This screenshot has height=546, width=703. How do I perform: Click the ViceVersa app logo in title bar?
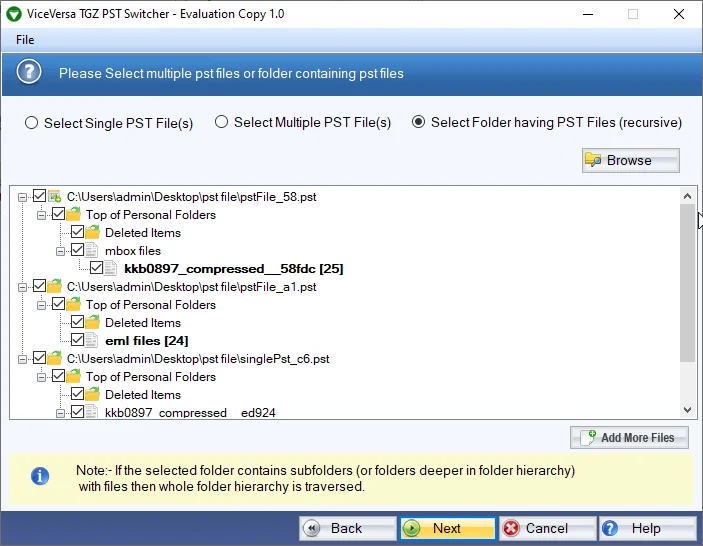coord(14,14)
